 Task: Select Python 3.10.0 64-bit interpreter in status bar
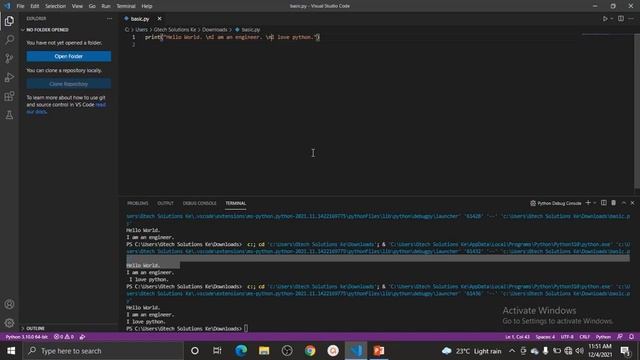coord(27,337)
